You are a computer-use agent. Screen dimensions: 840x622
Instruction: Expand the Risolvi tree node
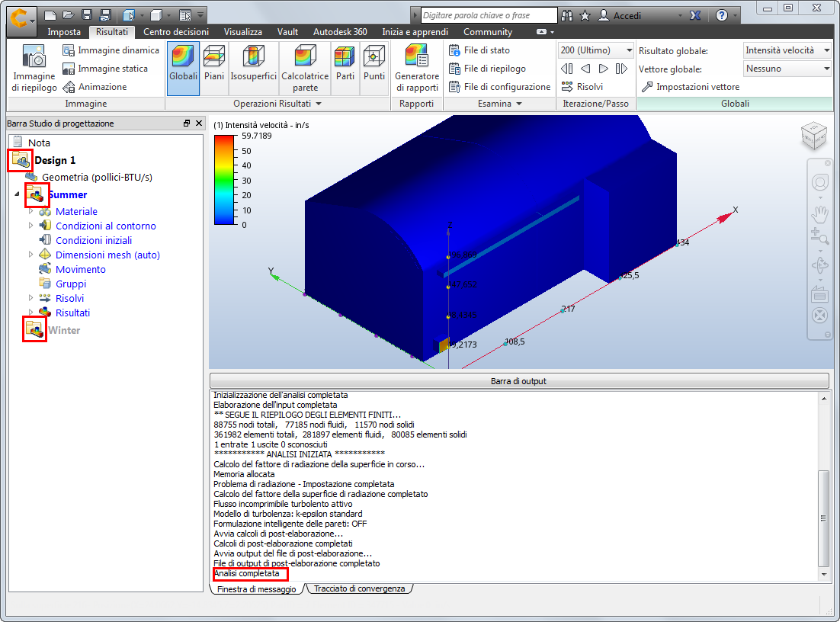pyautogui.click(x=31, y=298)
